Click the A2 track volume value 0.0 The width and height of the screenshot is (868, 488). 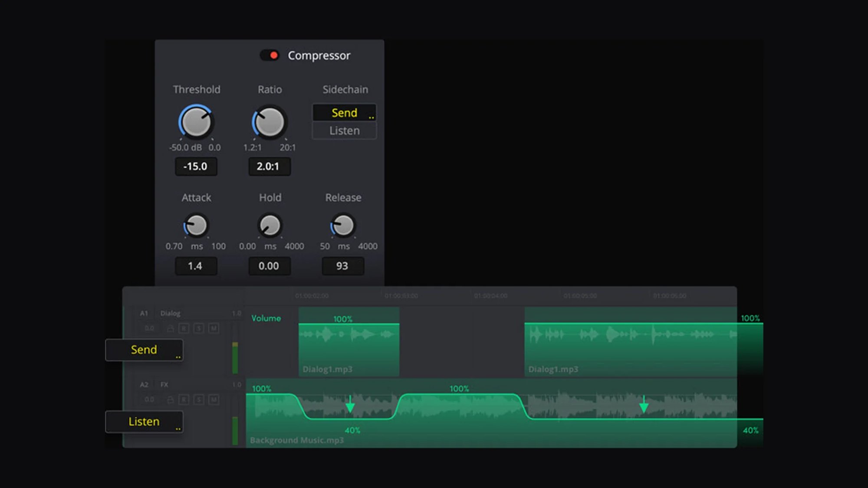[x=149, y=400]
